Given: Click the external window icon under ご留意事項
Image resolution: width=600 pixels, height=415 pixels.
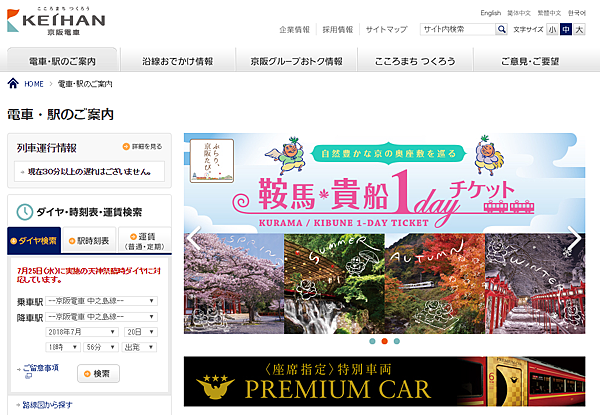Looking at the screenshot, I should (x=28, y=376).
